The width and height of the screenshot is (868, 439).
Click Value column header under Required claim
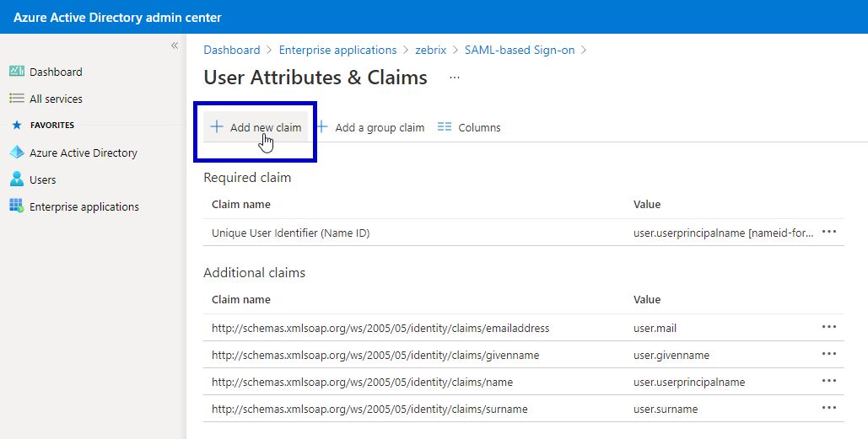click(647, 204)
